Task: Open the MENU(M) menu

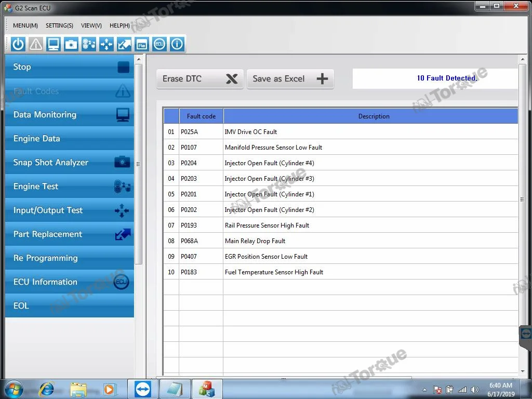Action: point(25,25)
